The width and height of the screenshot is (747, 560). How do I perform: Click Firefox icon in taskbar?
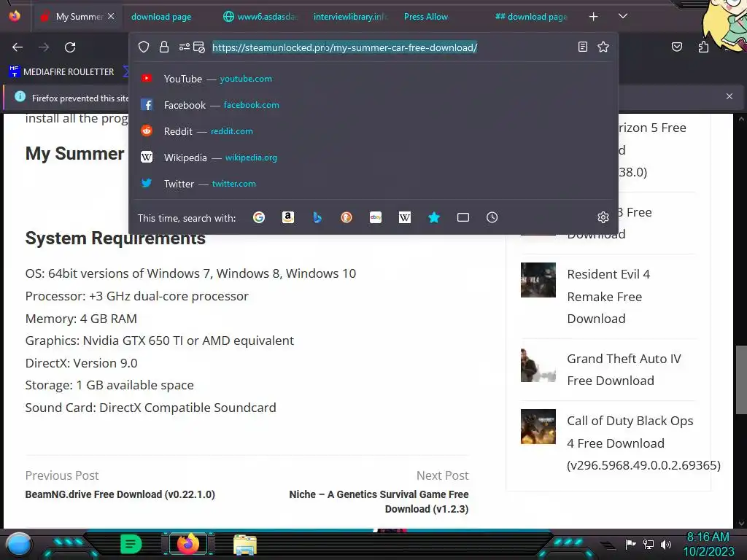pos(187,544)
